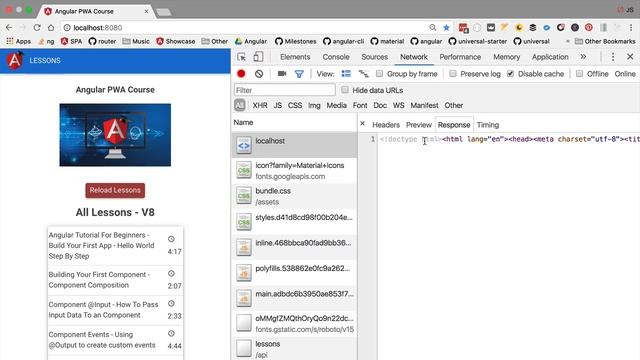640x360 pixels.
Task: Activate the inspect element picker
Action: tap(242, 57)
